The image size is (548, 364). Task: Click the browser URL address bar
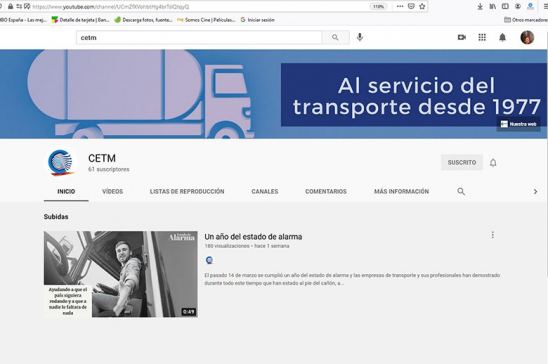pos(199,7)
